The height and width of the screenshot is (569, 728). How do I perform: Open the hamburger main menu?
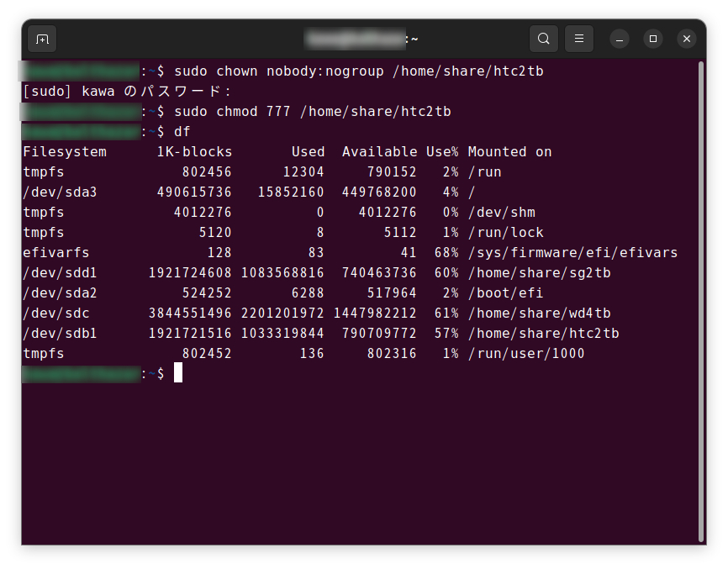[x=578, y=39]
